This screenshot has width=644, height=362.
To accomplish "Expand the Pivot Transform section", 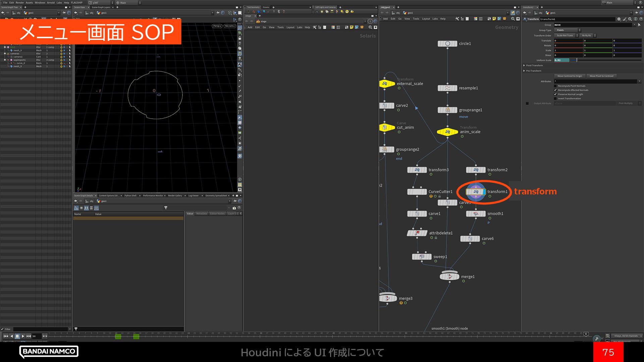I will pyautogui.click(x=524, y=65).
